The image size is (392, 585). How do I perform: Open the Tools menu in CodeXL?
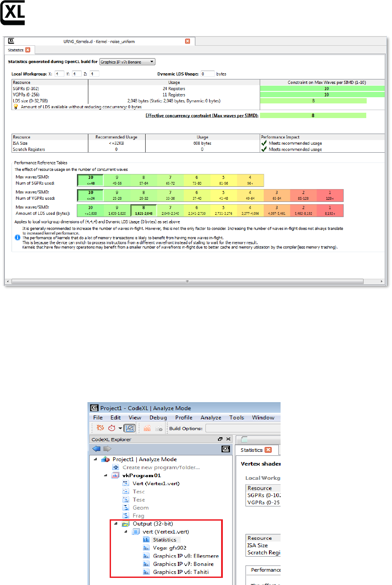click(237, 418)
